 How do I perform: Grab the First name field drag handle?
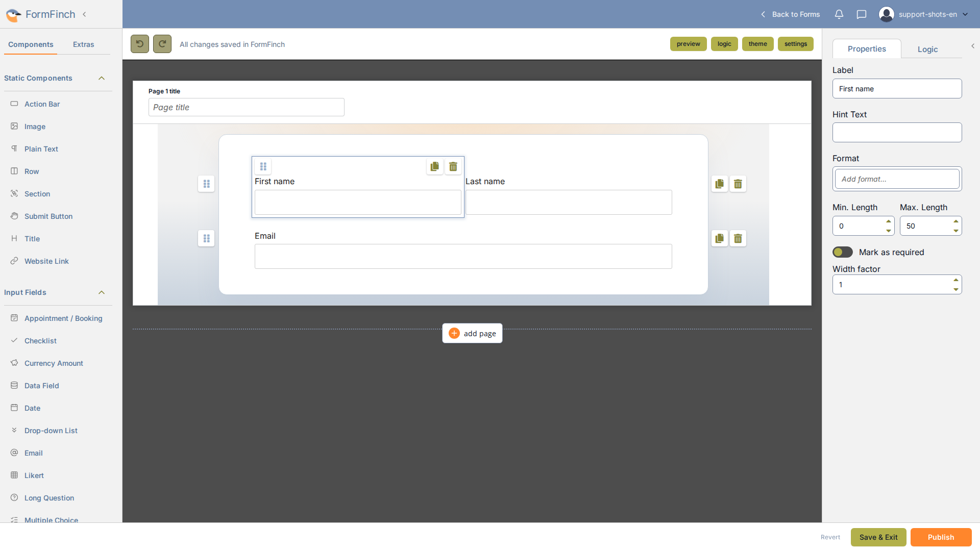click(263, 166)
